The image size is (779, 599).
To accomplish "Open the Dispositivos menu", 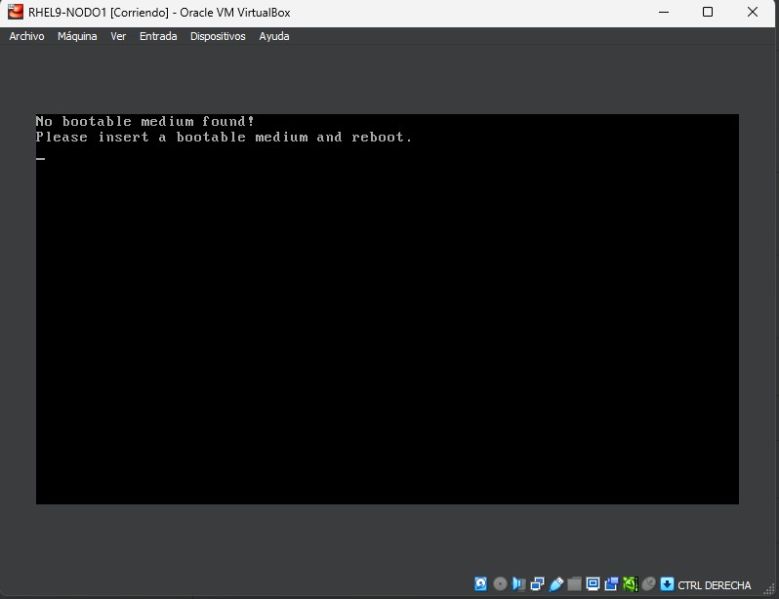I will 218,36.
